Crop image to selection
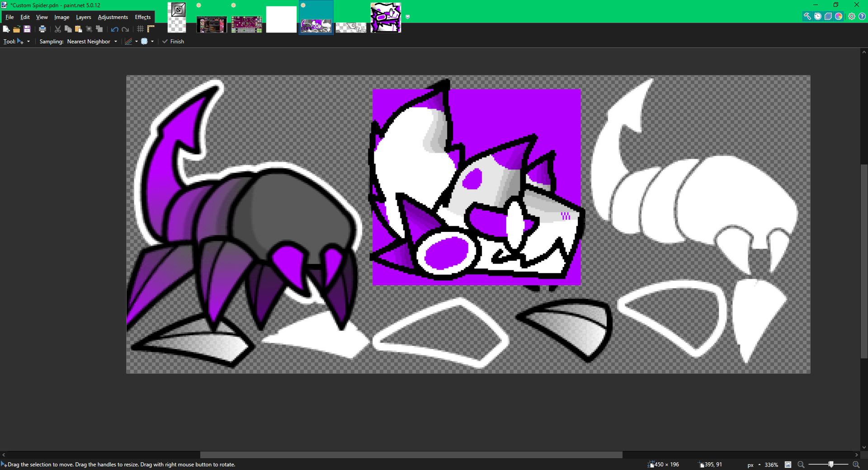This screenshot has height=470, width=868. click(x=89, y=29)
